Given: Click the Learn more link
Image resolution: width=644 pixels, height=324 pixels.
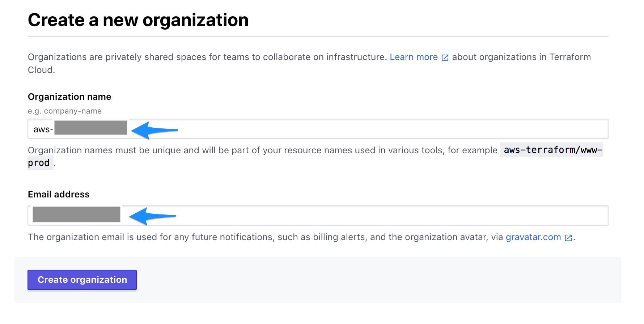Looking at the screenshot, I should [x=414, y=57].
